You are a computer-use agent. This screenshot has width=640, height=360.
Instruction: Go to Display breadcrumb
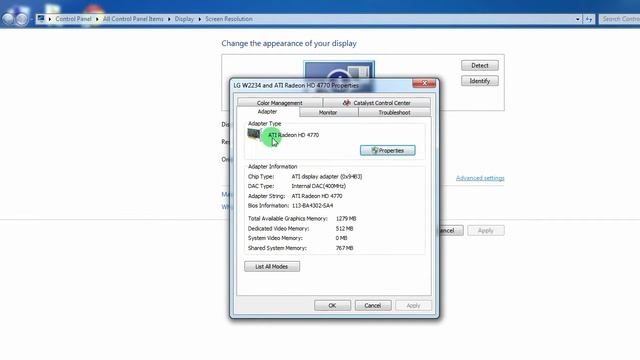[x=184, y=19]
